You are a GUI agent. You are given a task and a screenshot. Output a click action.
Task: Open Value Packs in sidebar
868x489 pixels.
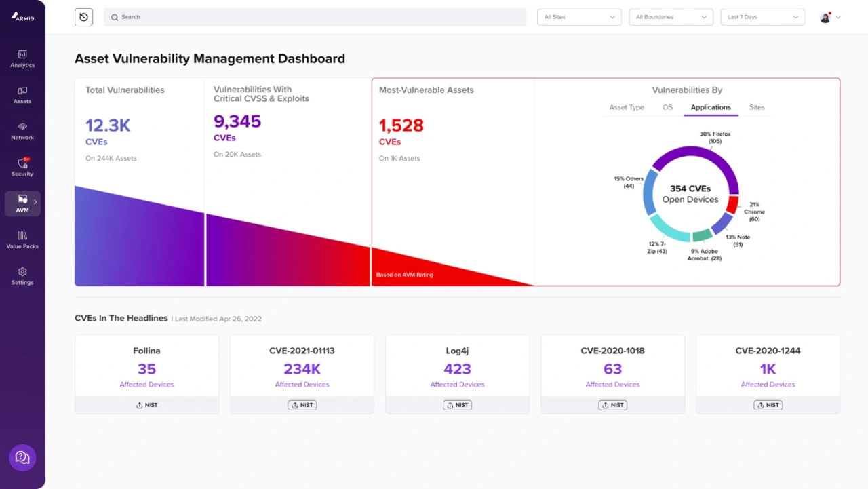click(22, 239)
